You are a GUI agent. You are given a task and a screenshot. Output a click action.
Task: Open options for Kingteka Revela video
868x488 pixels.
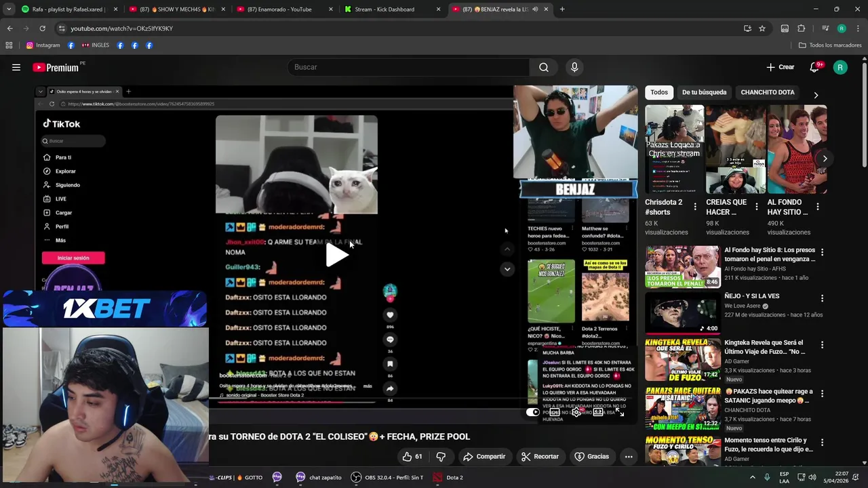pos(822,345)
